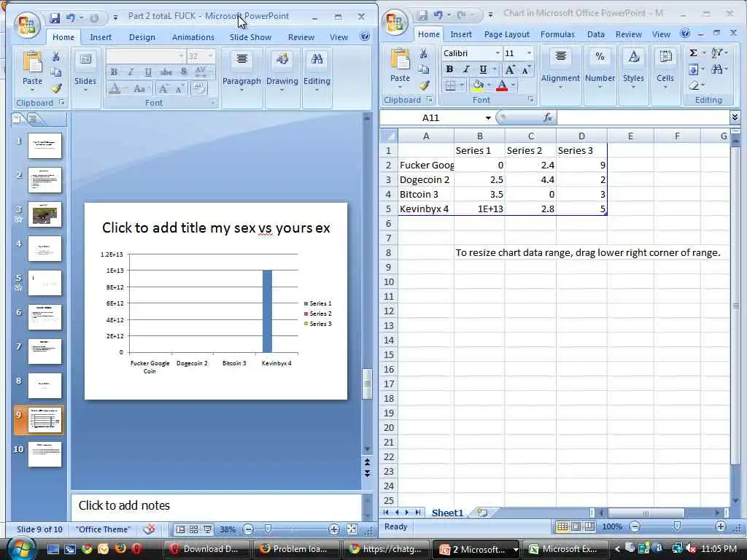The height and width of the screenshot is (560, 747).
Task: Toggle Text Shadow in PowerPoint font group
Action: (183, 72)
